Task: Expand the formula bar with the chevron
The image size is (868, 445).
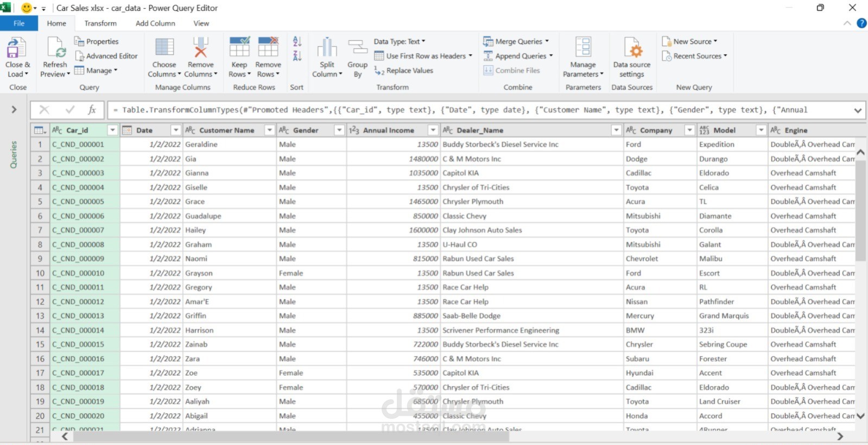Action: coord(858,110)
